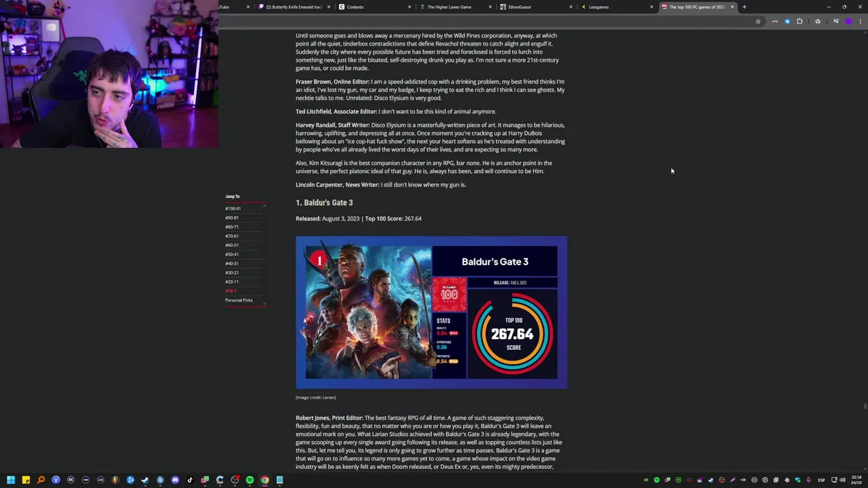Click 'Image credit: Larian' caption

pyautogui.click(x=316, y=397)
